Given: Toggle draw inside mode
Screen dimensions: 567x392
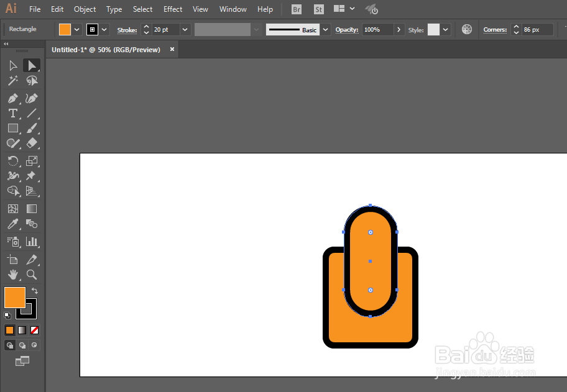Looking at the screenshot, I should pos(34,344).
